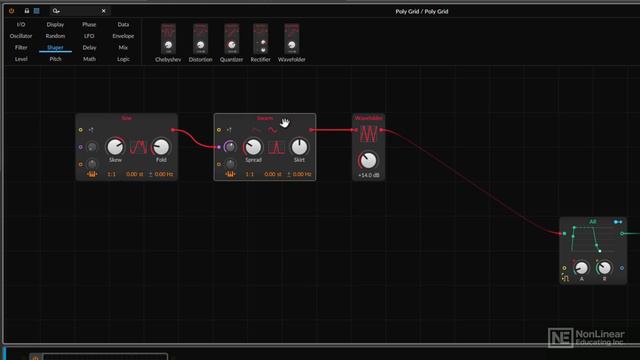Screen dimensions: 640x360
Task: Click the Swarm module red output port
Action: (311, 130)
